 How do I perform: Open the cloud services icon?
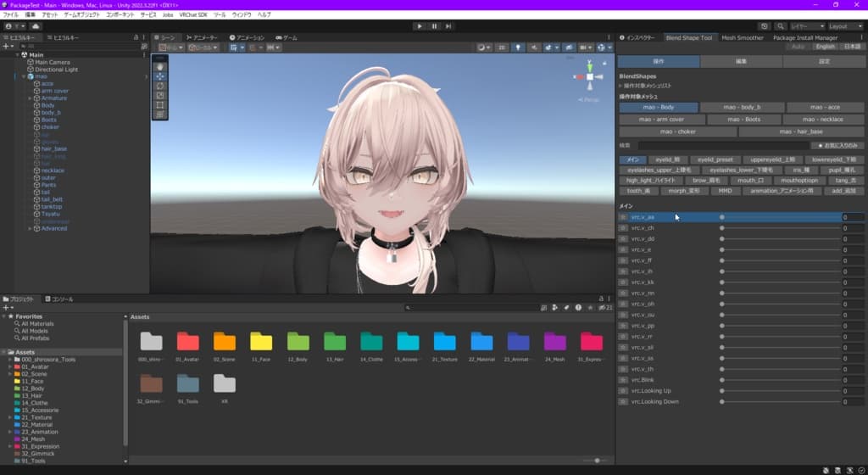[36, 26]
